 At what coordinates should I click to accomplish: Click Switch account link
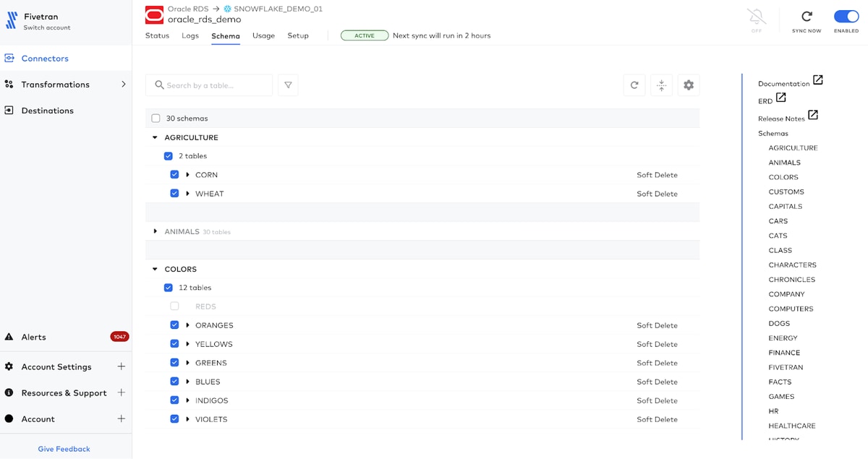pyautogui.click(x=47, y=27)
